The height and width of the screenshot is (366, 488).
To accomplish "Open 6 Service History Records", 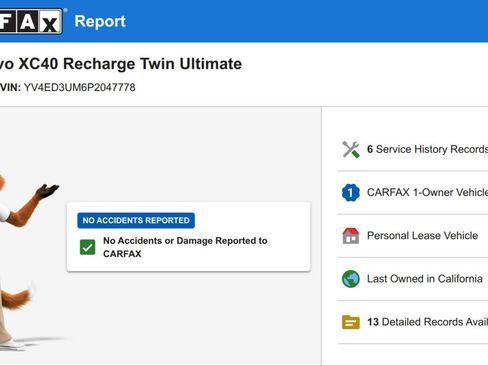I will (x=413, y=149).
